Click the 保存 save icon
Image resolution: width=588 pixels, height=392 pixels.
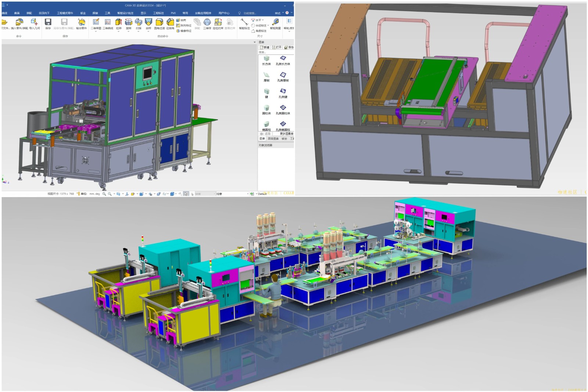48,24
